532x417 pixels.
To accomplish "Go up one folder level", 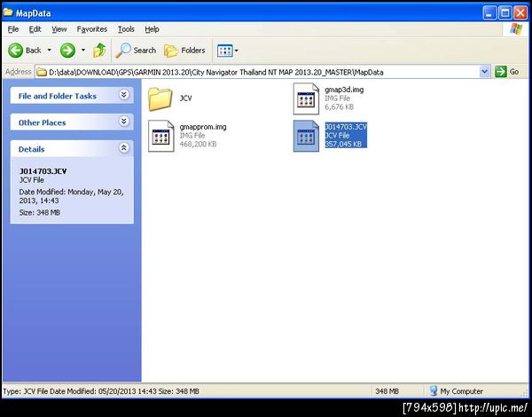I will point(99,51).
